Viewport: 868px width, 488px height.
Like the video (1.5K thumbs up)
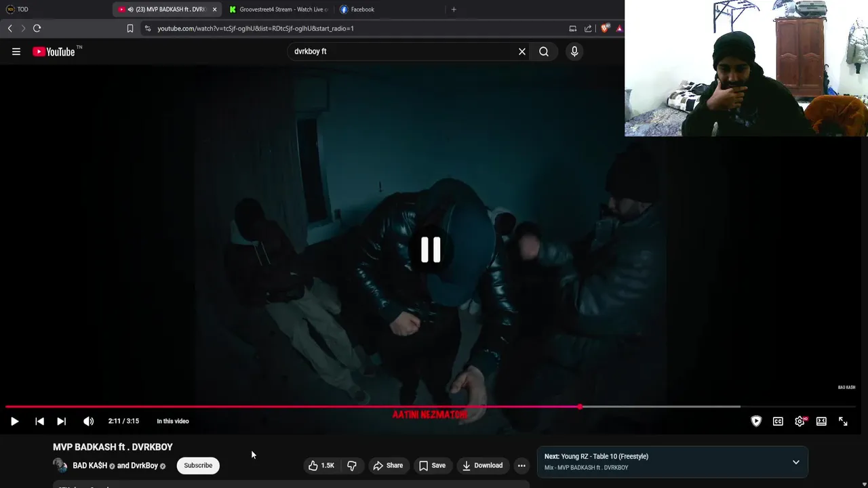click(x=321, y=466)
